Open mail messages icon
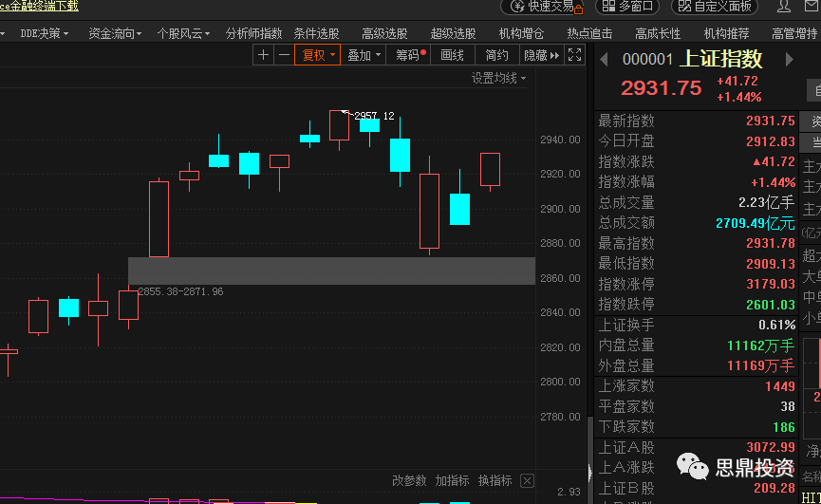Image resolution: width=821 pixels, height=504 pixels. pos(812,7)
